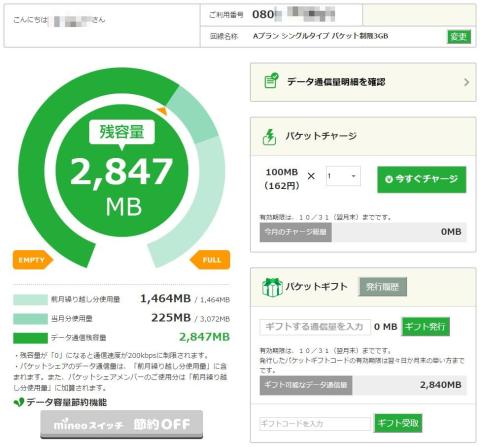Click the 2,840MB giftable value
The image size is (480, 447).
pyautogui.click(x=441, y=385)
